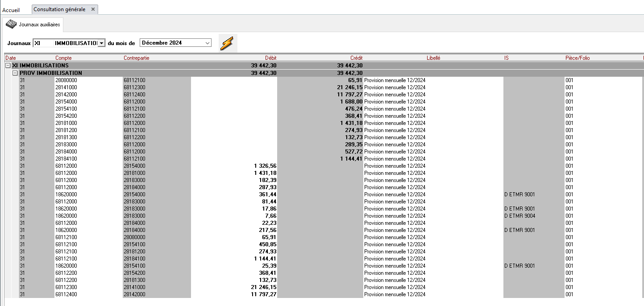The height and width of the screenshot is (306, 644).
Task: Collapse the XI IMMOBILISATIONS tree node
Action: point(8,66)
